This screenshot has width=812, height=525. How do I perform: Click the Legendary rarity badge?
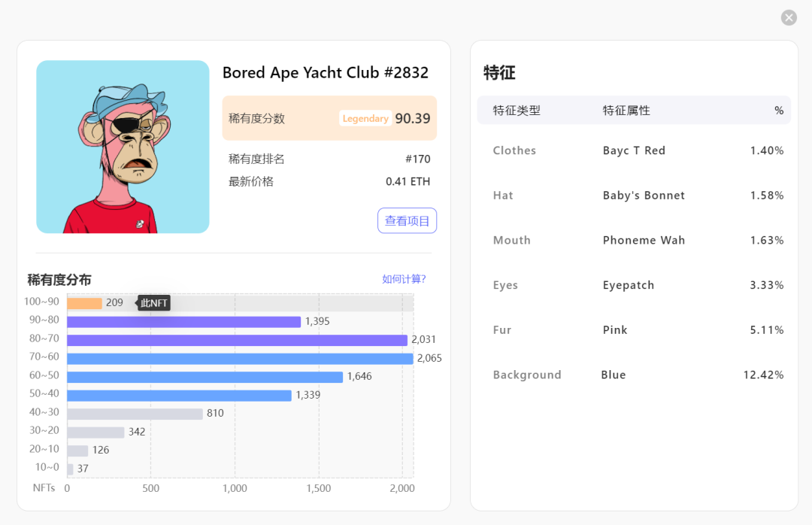click(365, 118)
